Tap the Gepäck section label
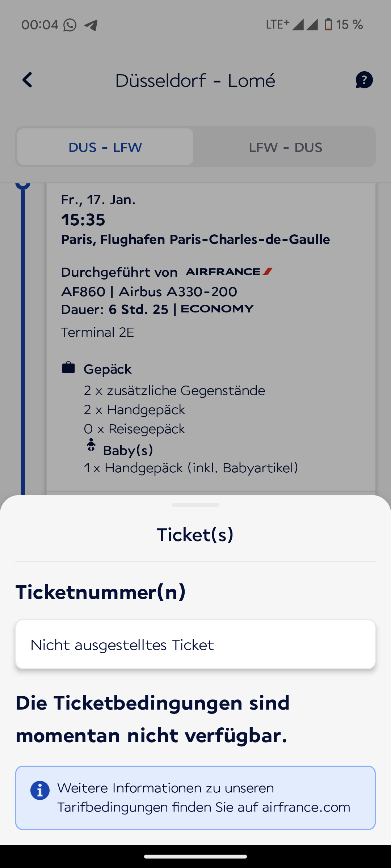The width and height of the screenshot is (391, 868). (x=108, y=369)
